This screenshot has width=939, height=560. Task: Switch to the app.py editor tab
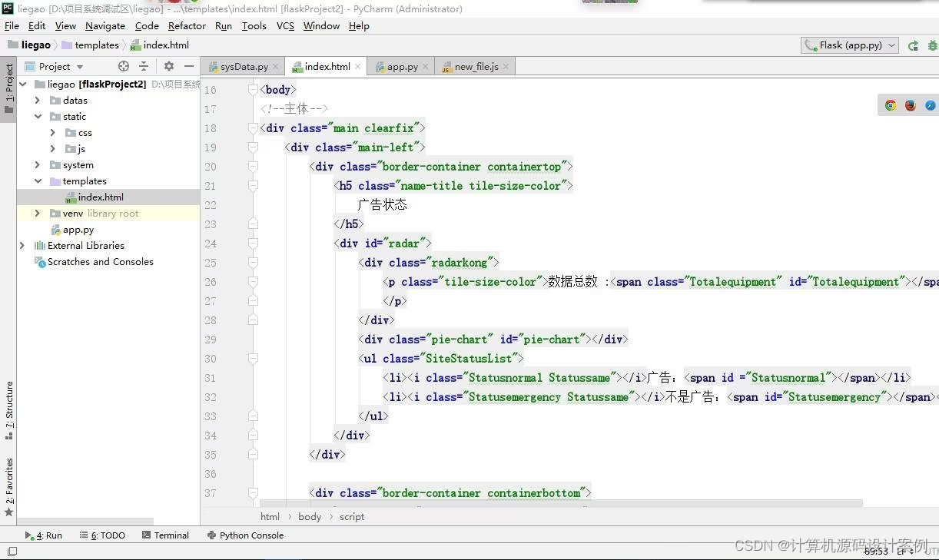(403, 67)
